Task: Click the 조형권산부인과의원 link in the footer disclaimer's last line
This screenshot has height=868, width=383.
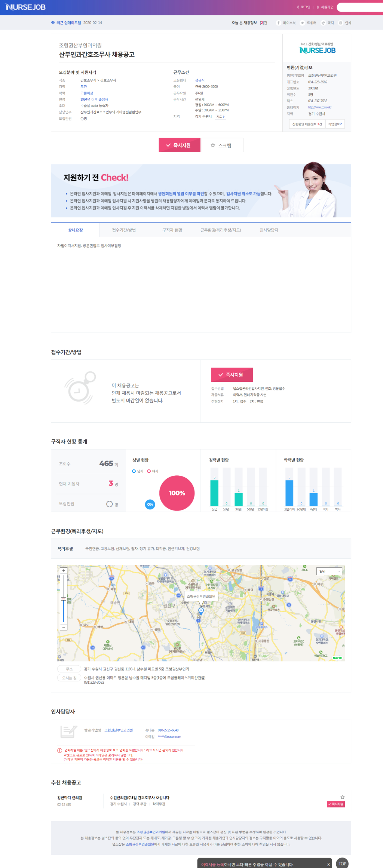Action: [140, 844]
